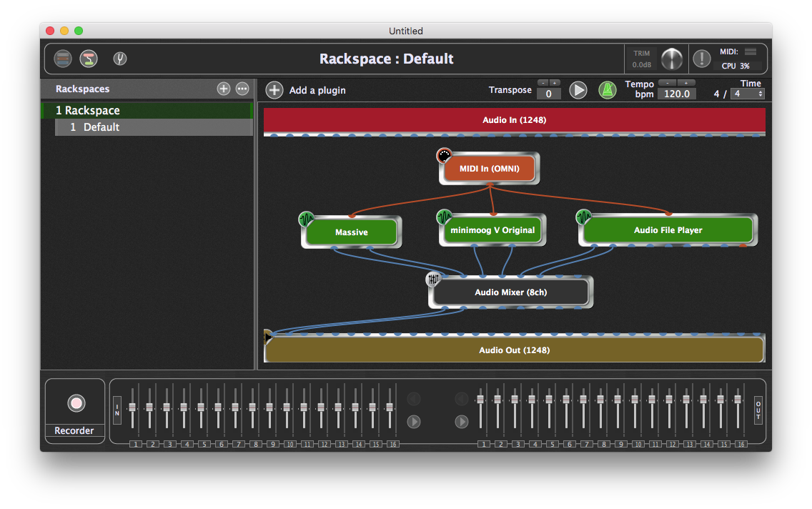This screenshot has width=812, height=509.
Task: Open the tuner icon
Action: pyautogui.click(x=119, y=59)
